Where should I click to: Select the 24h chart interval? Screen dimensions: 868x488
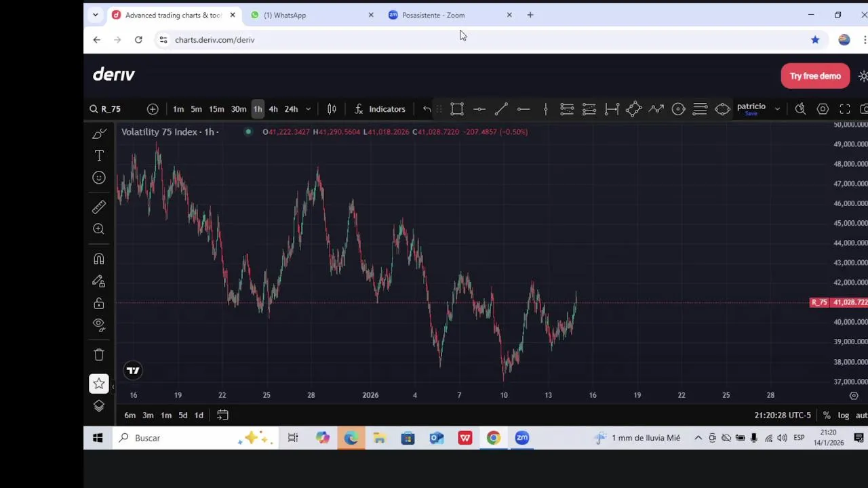(x=291, y=109)
